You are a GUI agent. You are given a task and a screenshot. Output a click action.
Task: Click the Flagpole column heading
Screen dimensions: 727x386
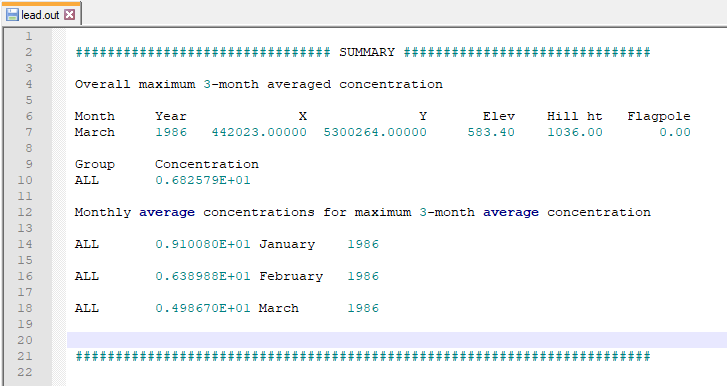click(659, 116)
